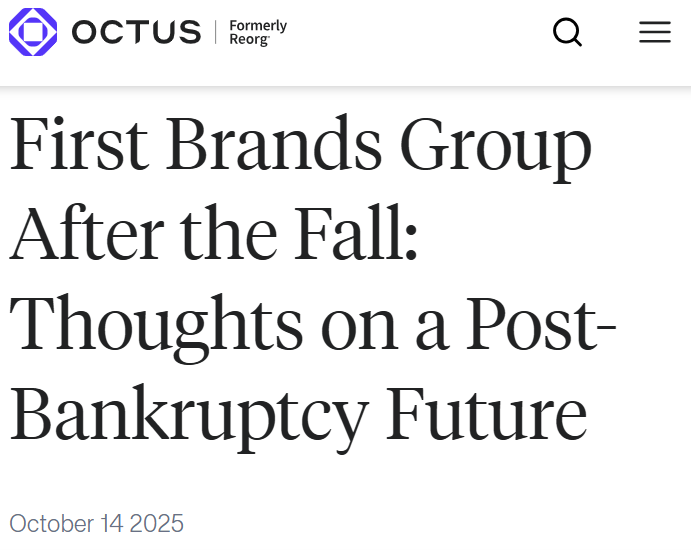Click the "Formerly Reorg" tagline
Screen dimensions: 691x550
point(258,32)
